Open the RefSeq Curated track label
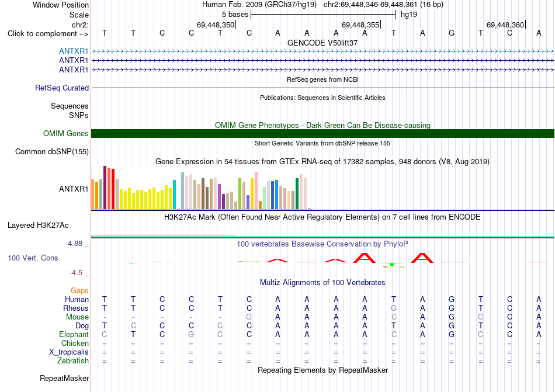This screenshot has height=392, width=555. click(62, 88)
